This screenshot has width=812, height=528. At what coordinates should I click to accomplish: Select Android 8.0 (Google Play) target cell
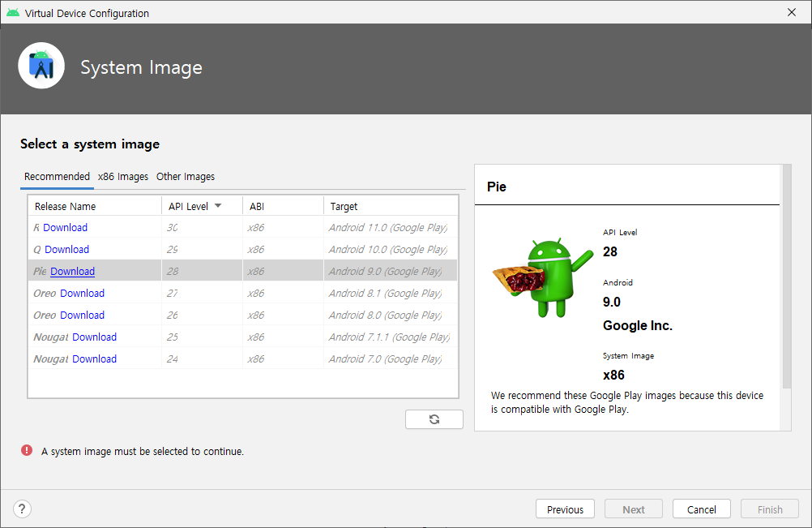pyautogui.click(x=391, y=315)
